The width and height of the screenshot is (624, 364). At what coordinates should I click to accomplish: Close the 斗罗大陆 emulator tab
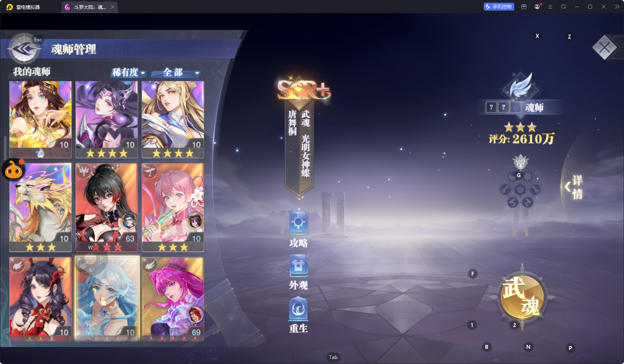[x=113, y=7]
